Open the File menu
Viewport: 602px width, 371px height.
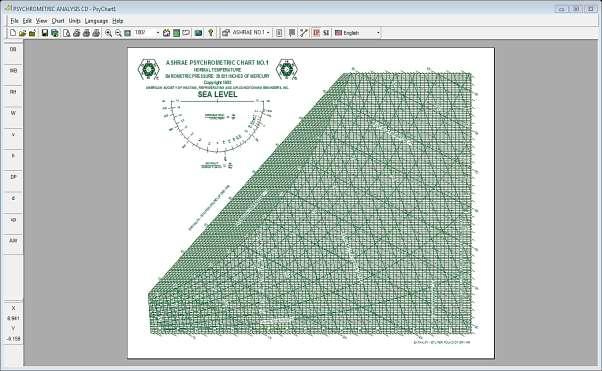(x=14, y=21)
